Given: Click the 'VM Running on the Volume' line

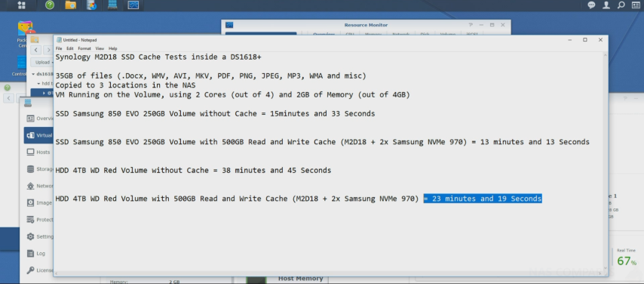Looking at the screenshot, I should [x=233, y=95].
